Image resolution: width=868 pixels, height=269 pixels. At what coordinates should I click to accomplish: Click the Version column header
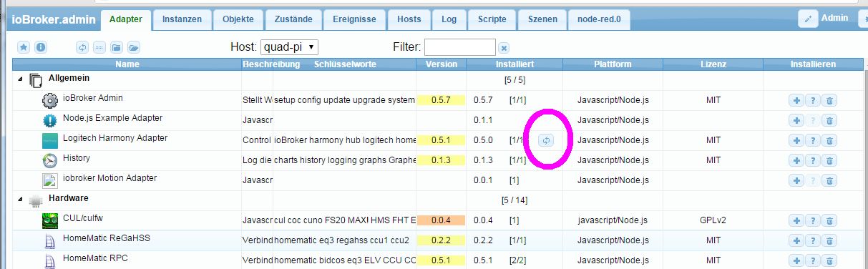click(x=441, y=64)
